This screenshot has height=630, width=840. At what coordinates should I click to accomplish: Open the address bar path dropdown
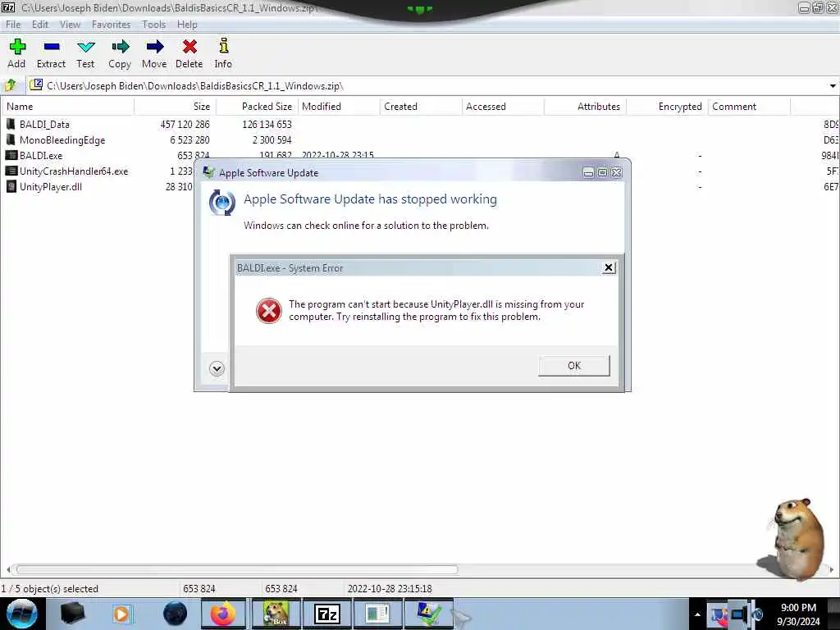[x=833, y=85]
